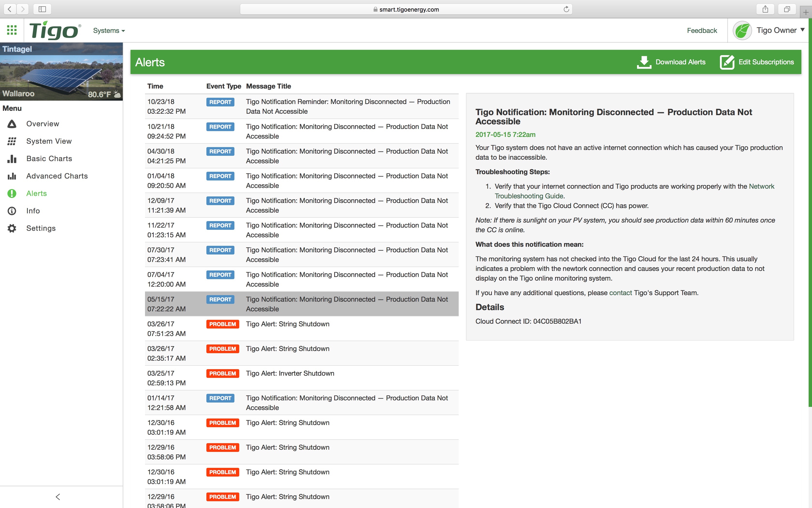Select the highlighted 05/15/17 07:22:22 AM alert
Viewport: 812px width, 508px height.
coord(302,304)
